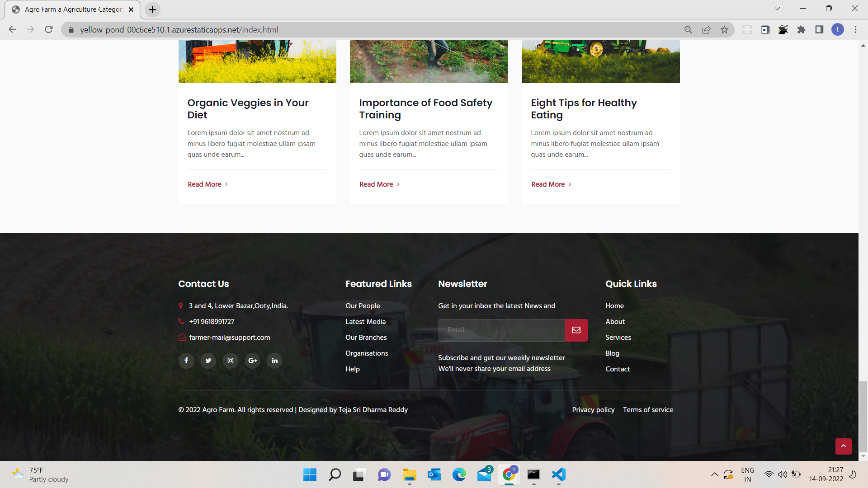Open new browser tab
868x488 pixels.
coord(153,9)
